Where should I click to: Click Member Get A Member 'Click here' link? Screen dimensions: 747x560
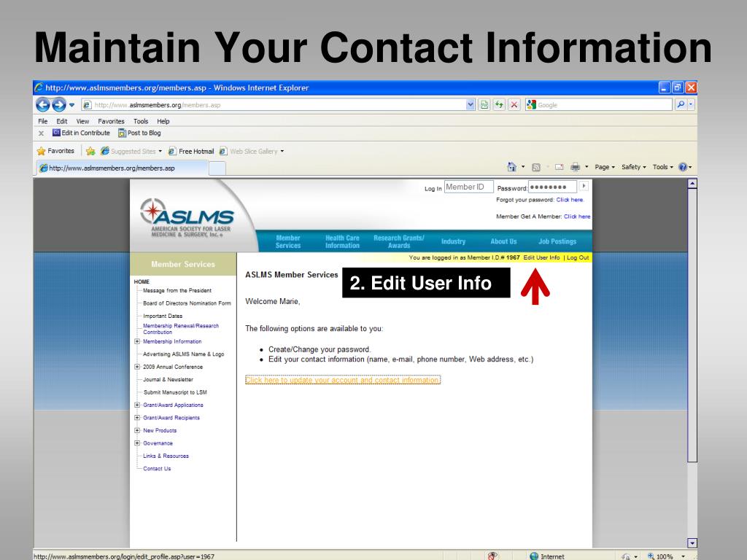[x=577, y=217]
